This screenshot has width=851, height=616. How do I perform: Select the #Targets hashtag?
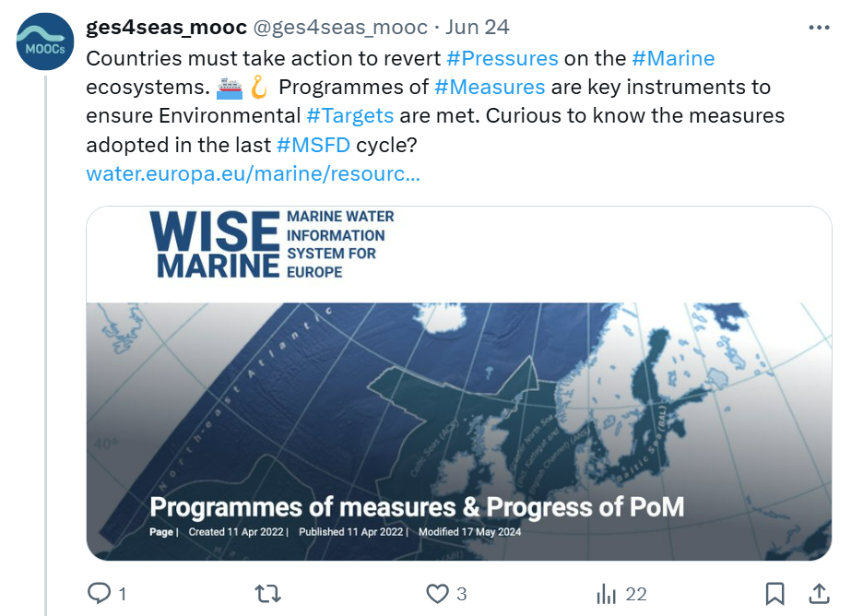pyautogui.click(x=349, y=116)
